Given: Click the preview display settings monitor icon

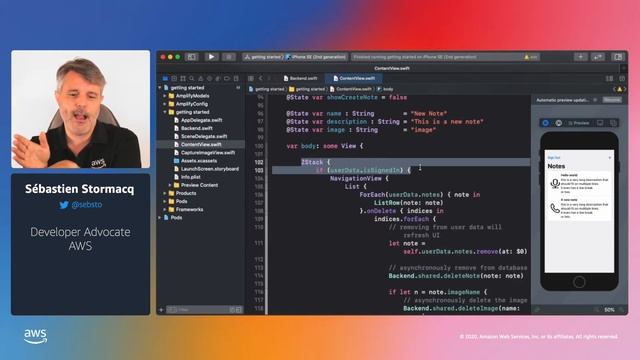Looking at the screenshot, I should pos(600,123).
